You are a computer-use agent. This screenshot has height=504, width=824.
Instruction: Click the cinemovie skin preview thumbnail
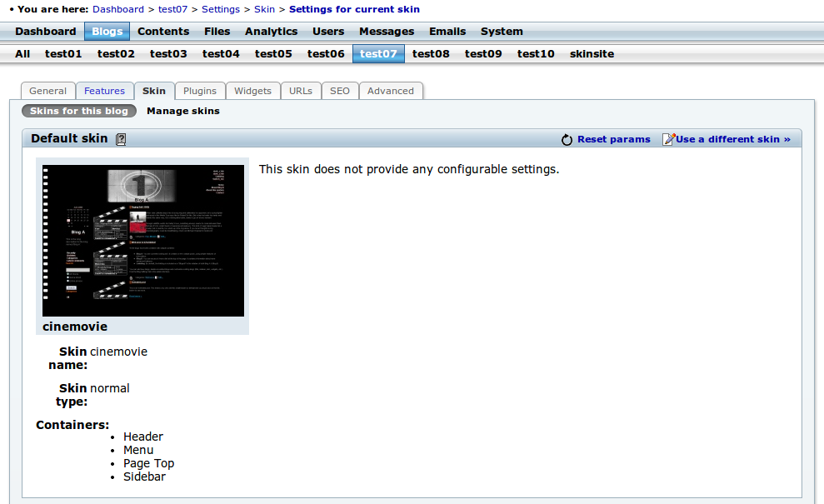click(143, 241)
